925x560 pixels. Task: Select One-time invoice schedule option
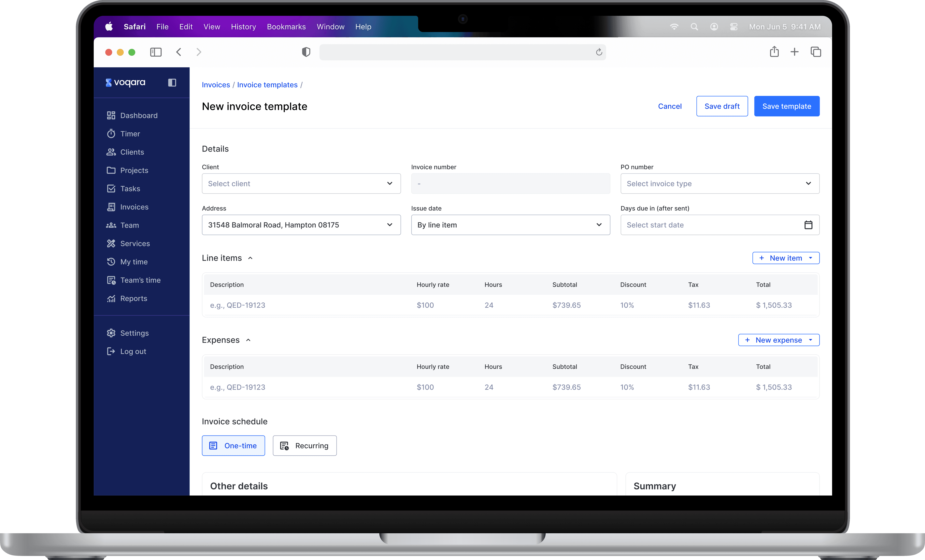pyautogui.click(x=233, y=445)
